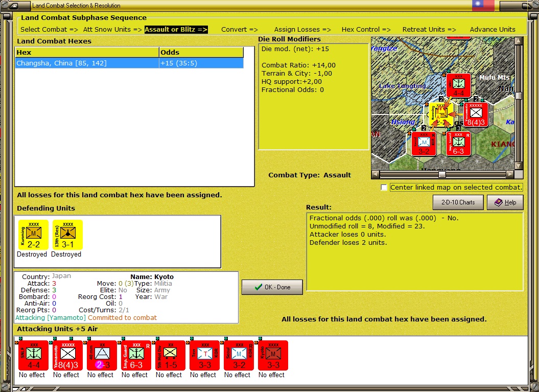539x392 pixels.
Task: Click the Attacking [Yamamoto] status text
Action: click(x=50, y=318)
